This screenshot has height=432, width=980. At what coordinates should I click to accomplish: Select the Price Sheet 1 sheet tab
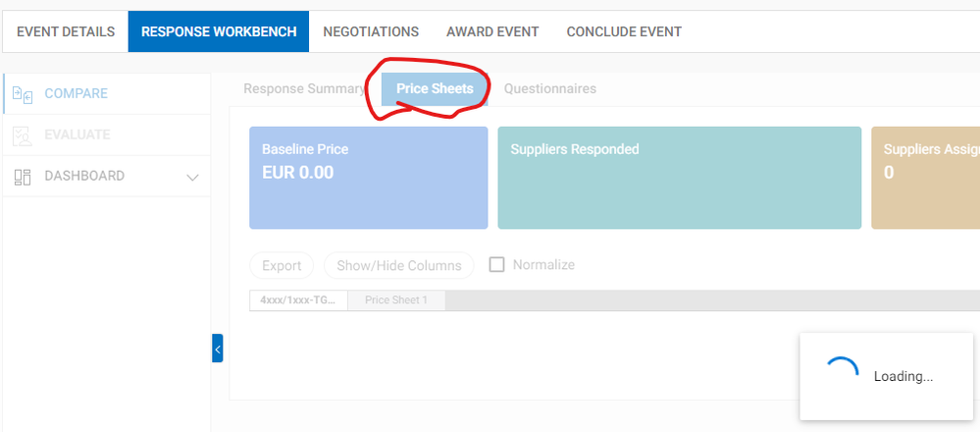click(x=396, y=300)
